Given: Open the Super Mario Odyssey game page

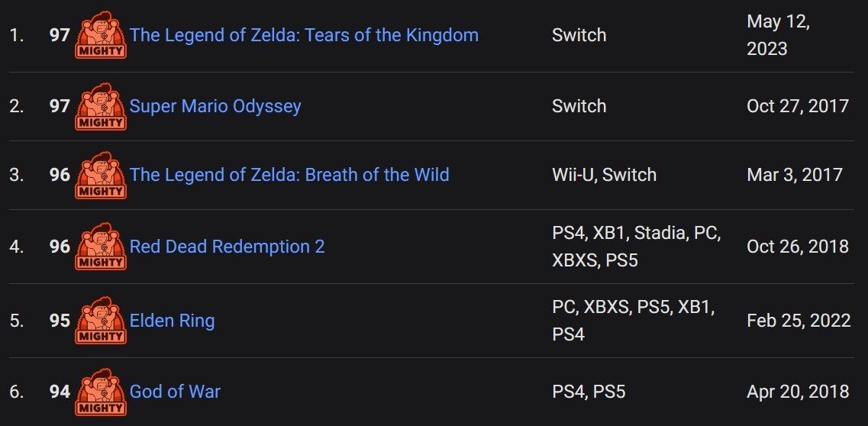Looking at the screenshot, I should pos(215,106).
